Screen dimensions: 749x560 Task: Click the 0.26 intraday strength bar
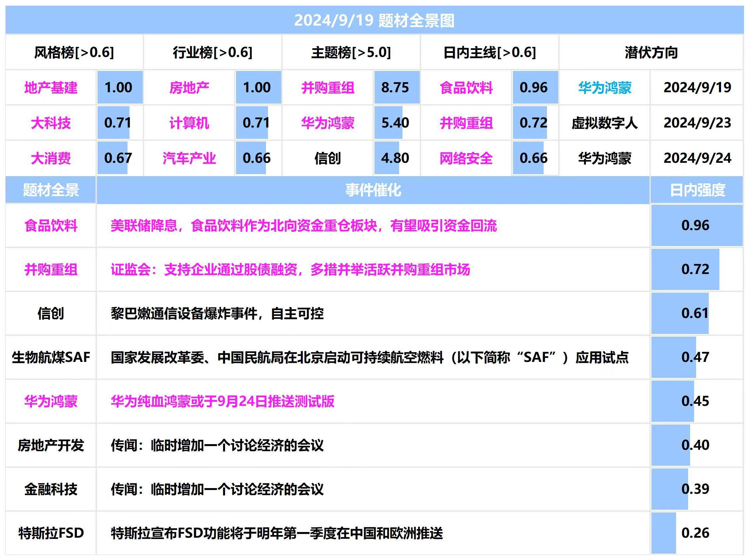664,533
